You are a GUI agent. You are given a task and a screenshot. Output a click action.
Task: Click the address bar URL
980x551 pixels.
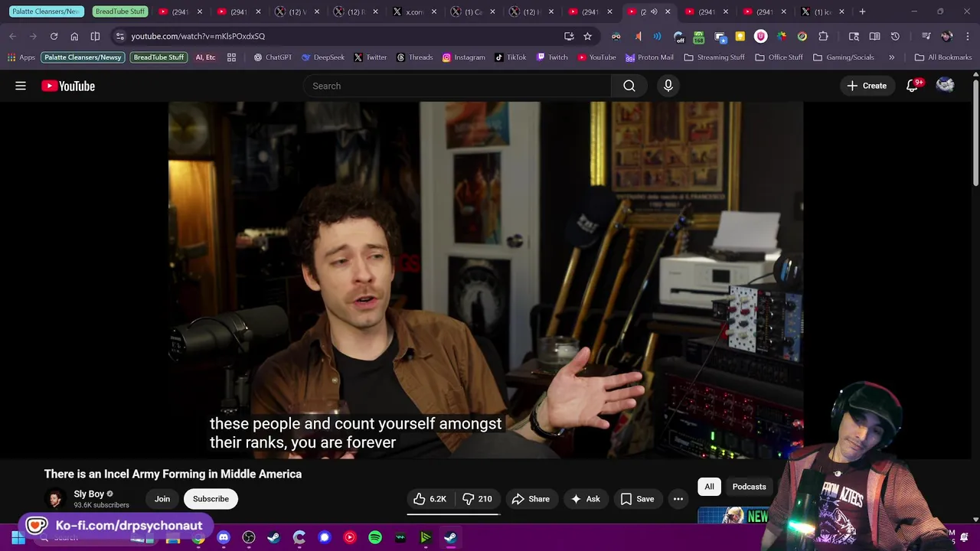click(x=198, y=36)
